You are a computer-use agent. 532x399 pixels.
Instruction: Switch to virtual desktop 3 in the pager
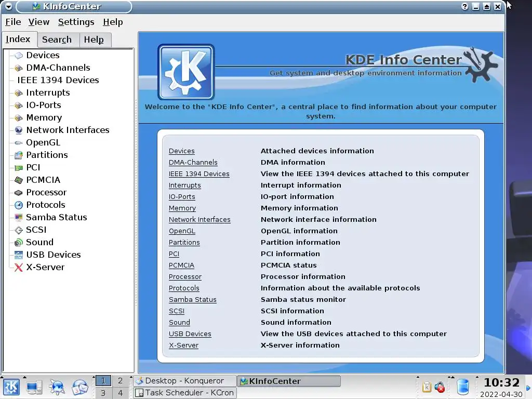(x=103, y=393)
